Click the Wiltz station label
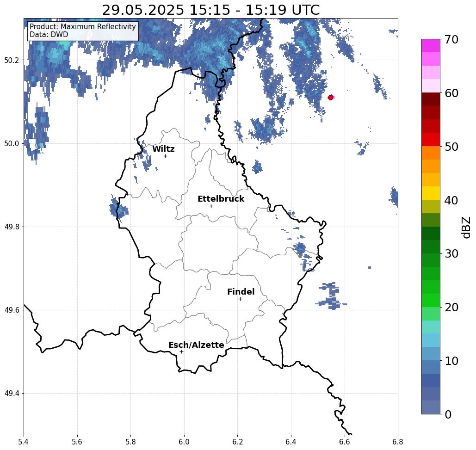 coord(163,149)
